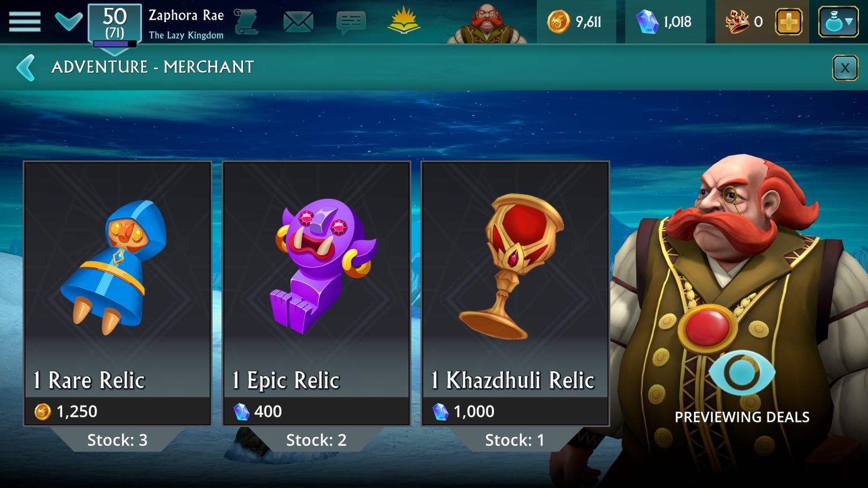Open the scroll quest icon
Viewport: 868px width, 488px height.
tap(246, 22)
